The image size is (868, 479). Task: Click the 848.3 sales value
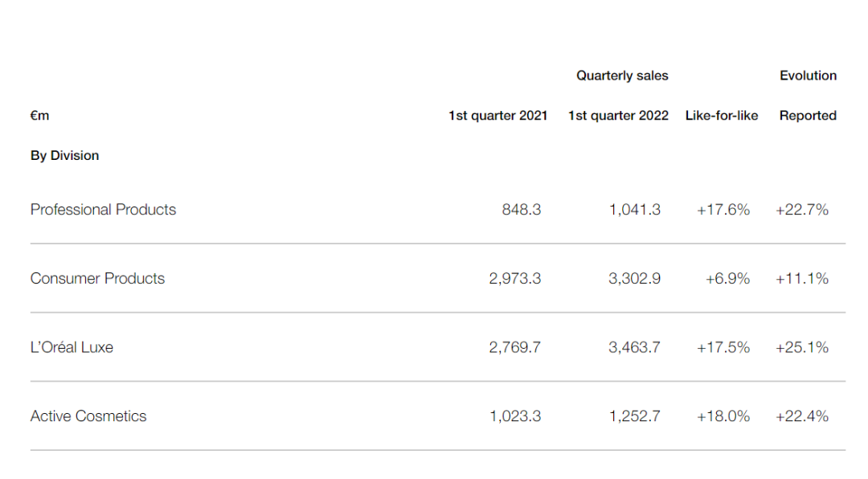521,210
